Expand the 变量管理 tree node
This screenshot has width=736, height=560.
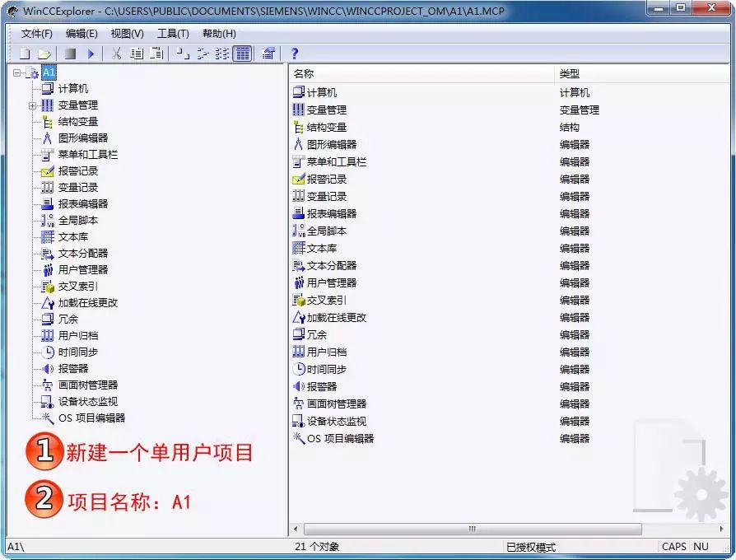[32, 105]
